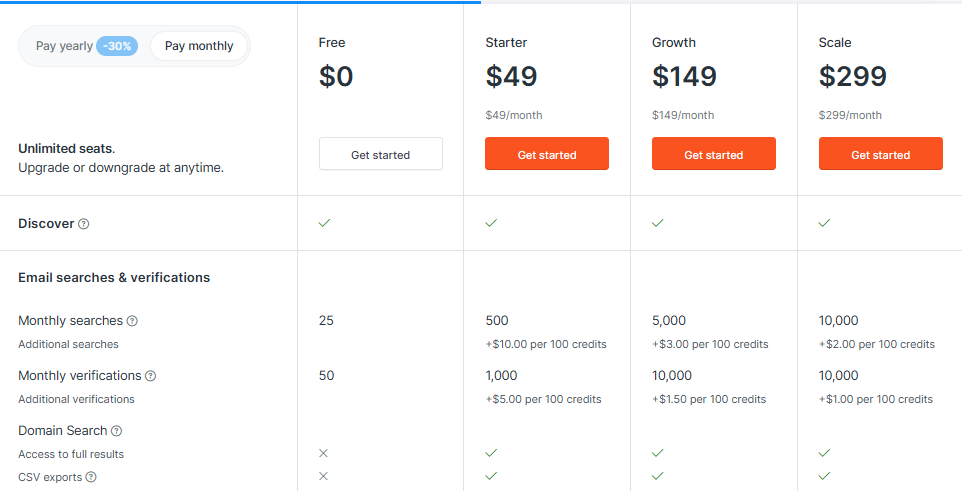This screenshot has width=962, height=491.
Task: Click the Domain Search feature label
Action: 63,431
